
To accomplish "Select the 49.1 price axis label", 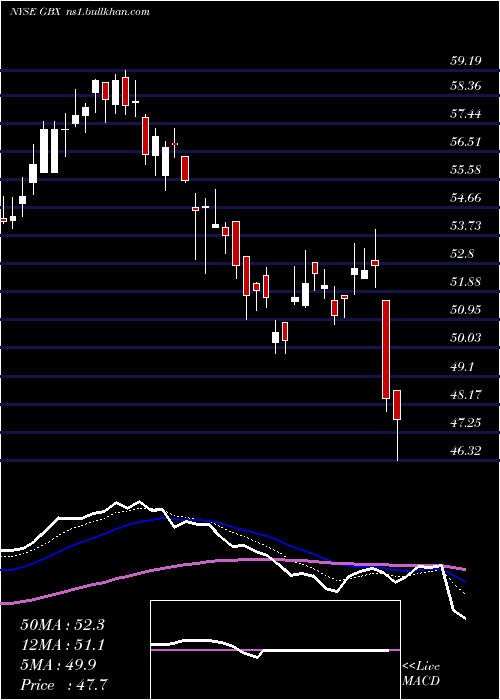I will coord(462,367).
